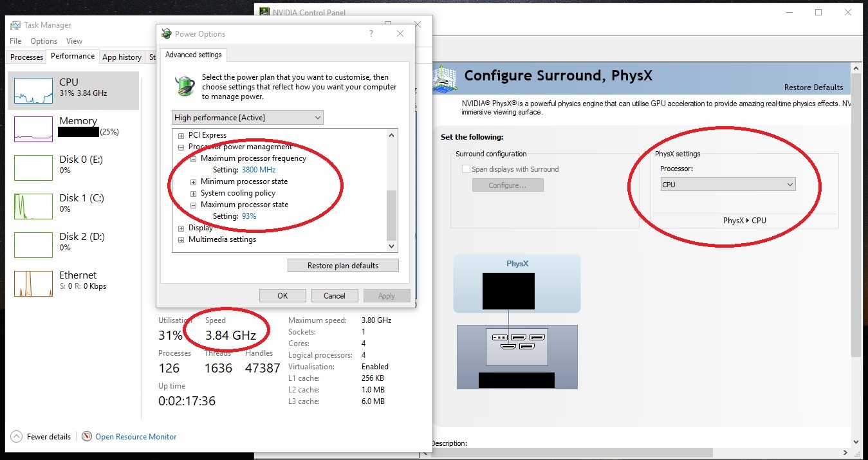Click the power settings list scrollbar thumb

pyautogui.click(x=391, y=215)
